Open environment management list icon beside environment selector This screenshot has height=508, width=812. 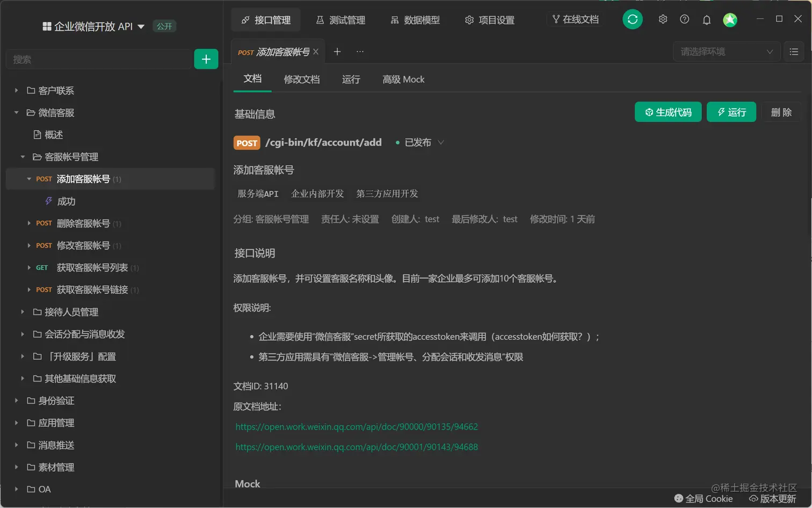pos(795,52)
